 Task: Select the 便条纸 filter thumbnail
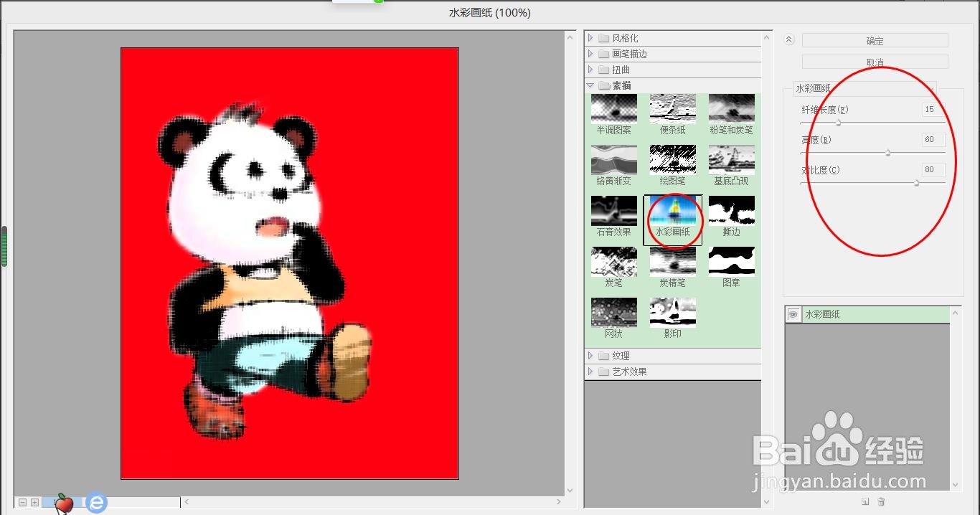(672, 109)
